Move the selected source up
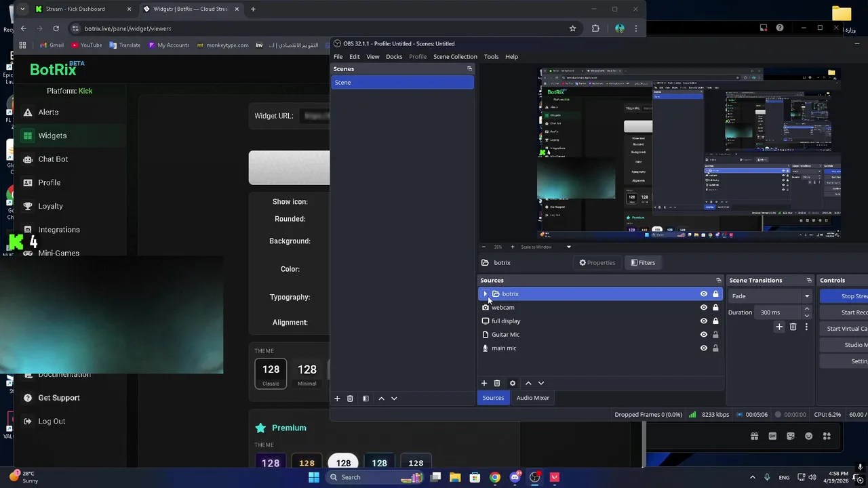 point(528,383)
